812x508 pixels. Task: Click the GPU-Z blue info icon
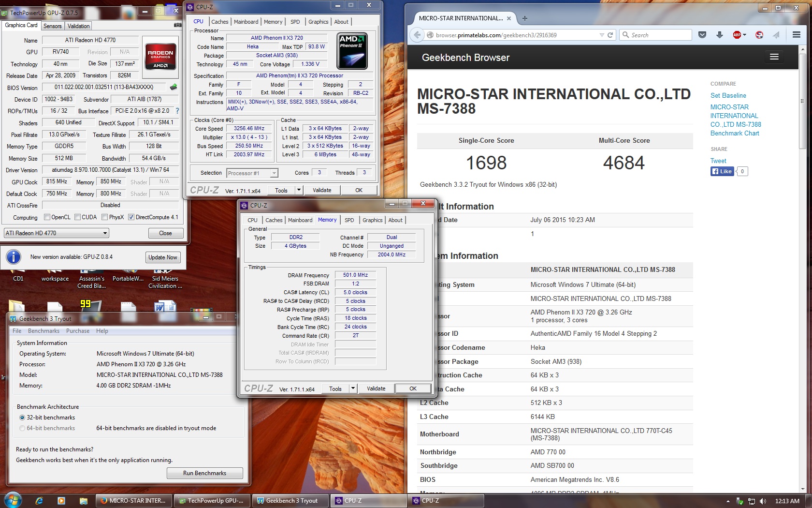click(14, 257)
